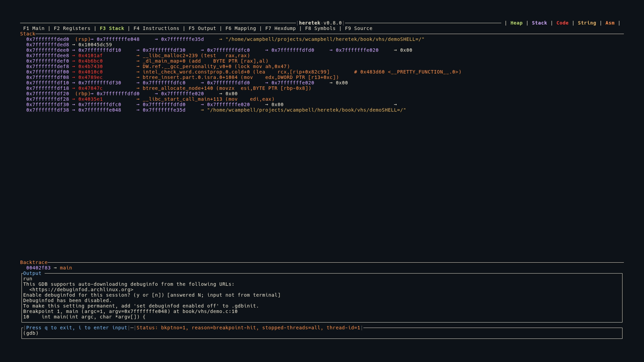Click the Asm legend label
The height and width of the screenshot is (362, 644).
click(610, 23)
